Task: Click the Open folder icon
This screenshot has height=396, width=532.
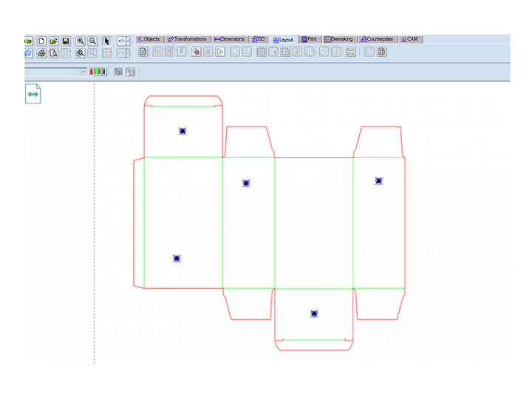Action: coord(53,41)
